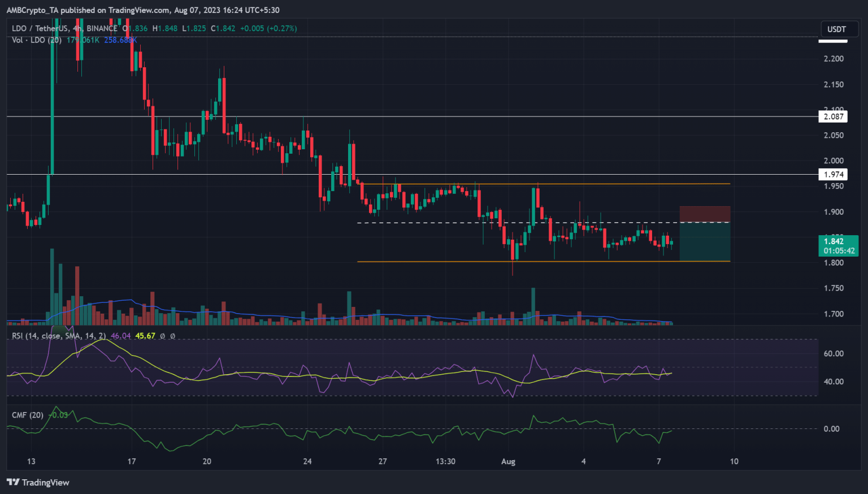
Task: Click the current price 1.842 countdown label
Action: pyautogui.click(x=839, y=246)
